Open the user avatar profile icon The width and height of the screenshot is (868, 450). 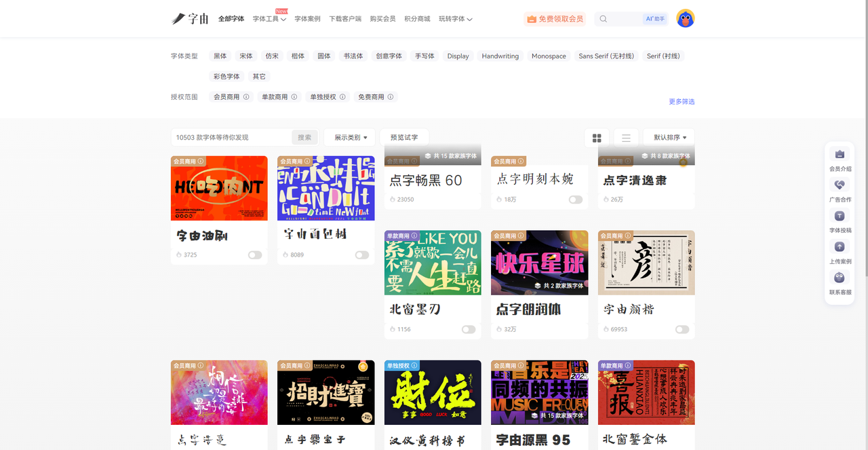pyautogui.click(x=685, y=19)
